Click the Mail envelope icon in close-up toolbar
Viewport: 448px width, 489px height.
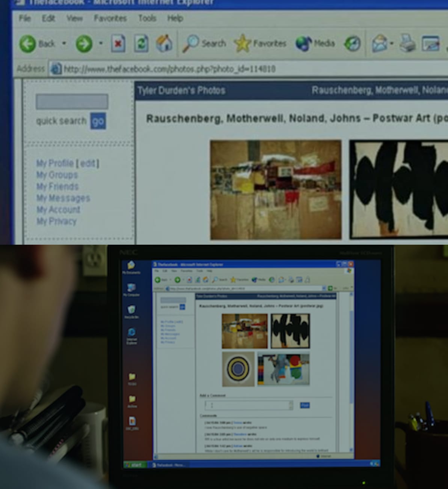[379, 43]
